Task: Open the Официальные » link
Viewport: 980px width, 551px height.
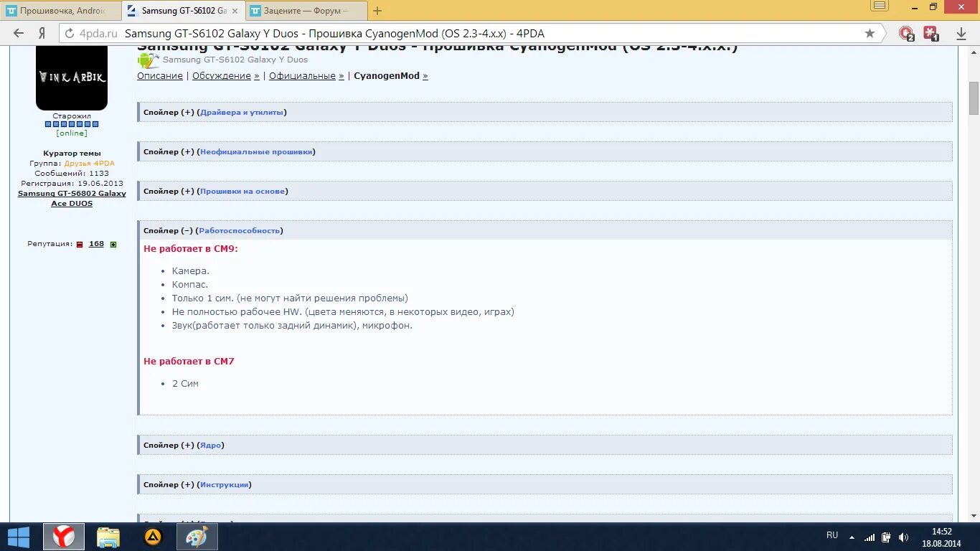Action: pyautogui.click(x=306, y=76)
